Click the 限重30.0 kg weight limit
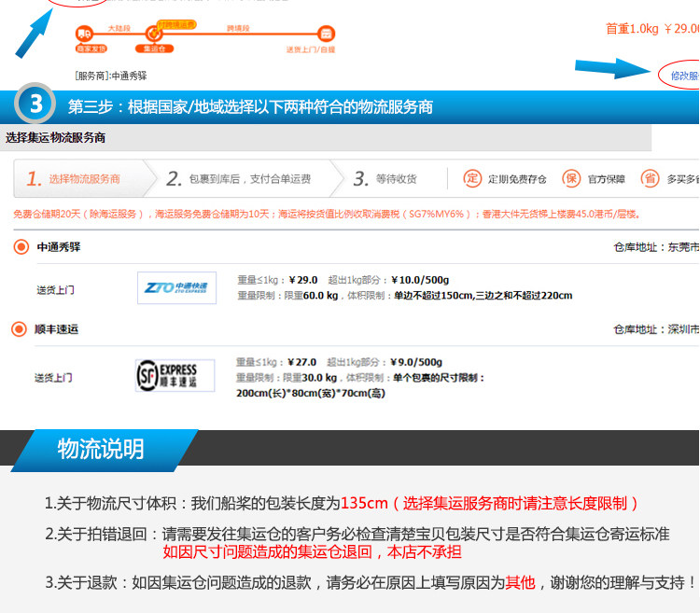The width and height of the screenshot is (700, 613). click(x=310, y=378)
